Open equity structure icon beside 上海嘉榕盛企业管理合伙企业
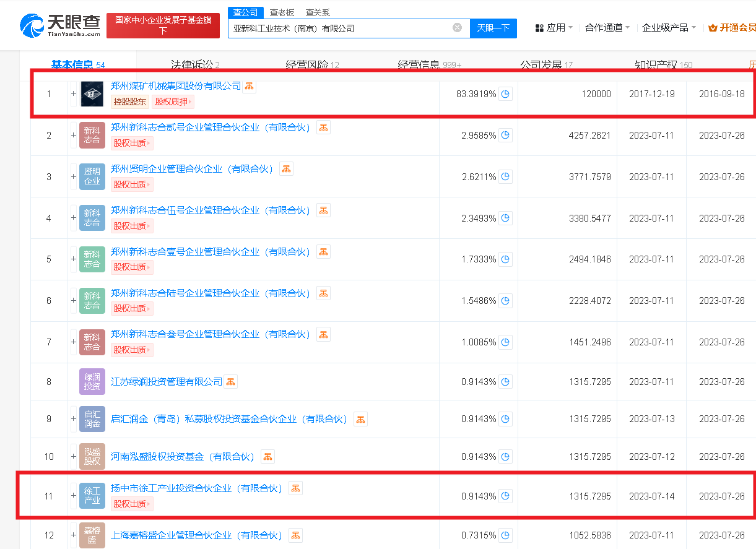 pyautogui.click(x=295, y=535)
